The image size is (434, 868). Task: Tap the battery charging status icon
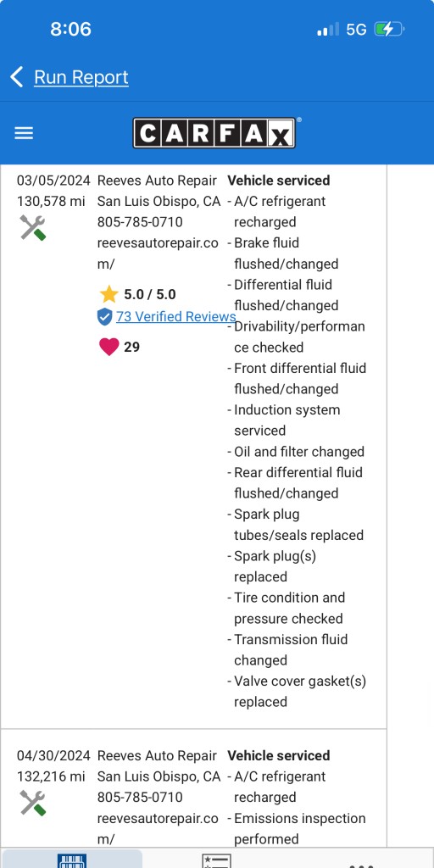click(x=389, y=29)
